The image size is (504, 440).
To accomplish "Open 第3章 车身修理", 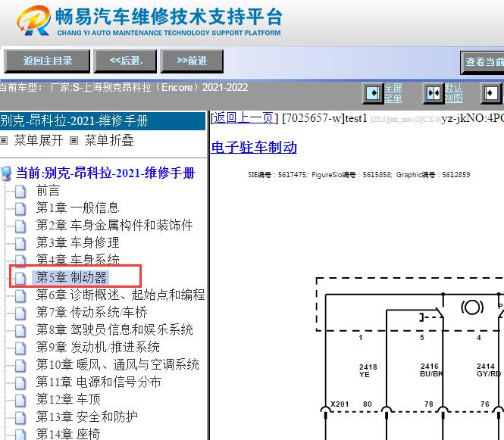I will pos(77,242).
